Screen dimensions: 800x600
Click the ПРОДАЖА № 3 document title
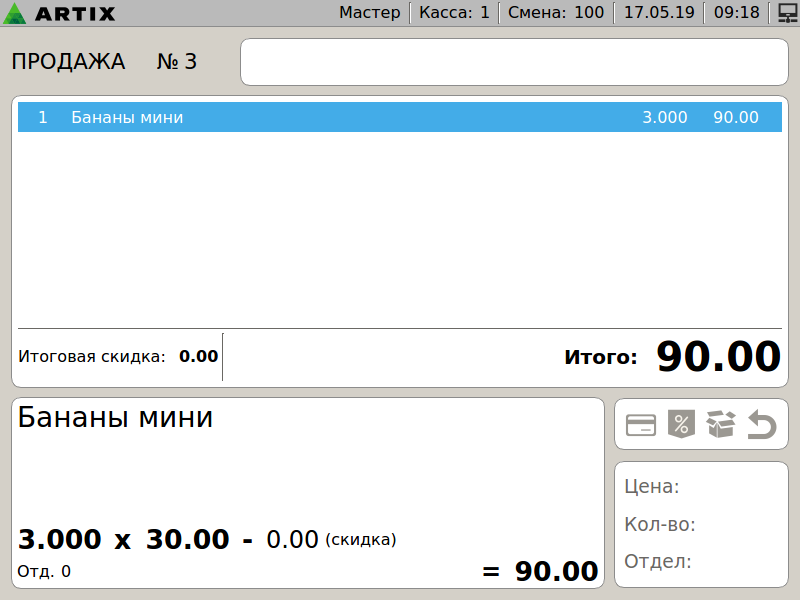click(x=104, y=62)
